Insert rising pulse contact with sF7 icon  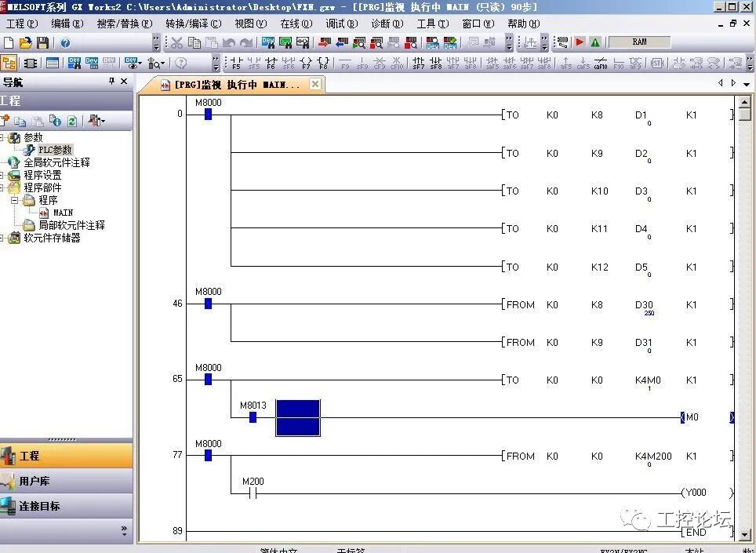419,64
